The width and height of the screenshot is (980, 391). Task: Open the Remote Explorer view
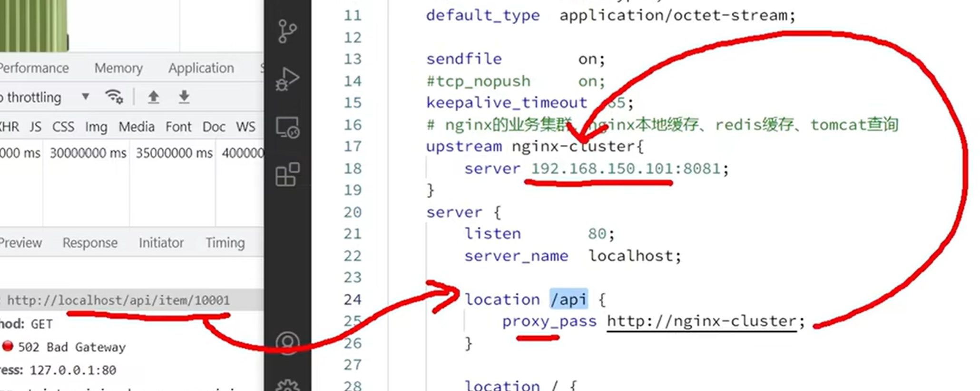coord(287,127)
